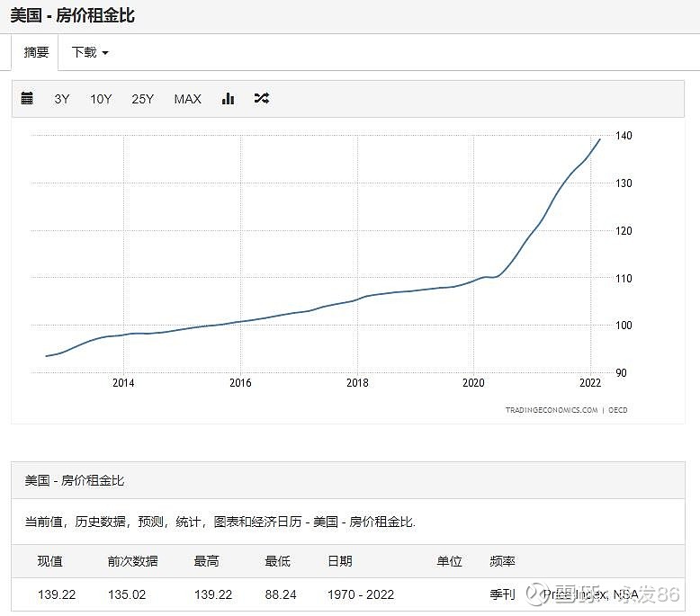Click the 100 y-axis label
700x616 pixels.
pos(624,326)
